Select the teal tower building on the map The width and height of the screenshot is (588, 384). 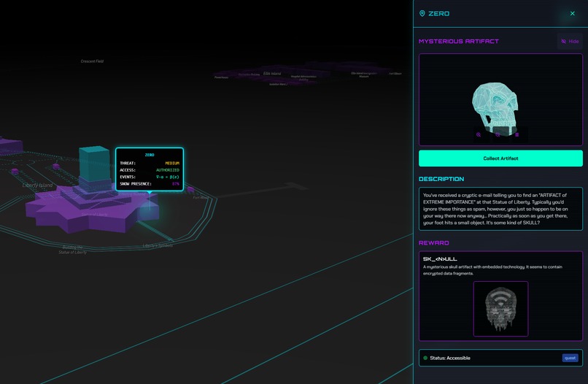95,165
